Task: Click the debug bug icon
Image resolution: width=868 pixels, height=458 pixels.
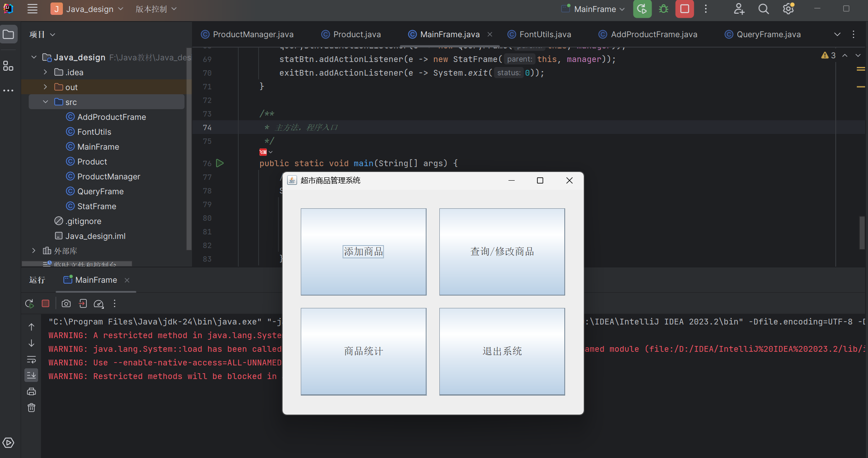Action: click(x=664, y=9)
